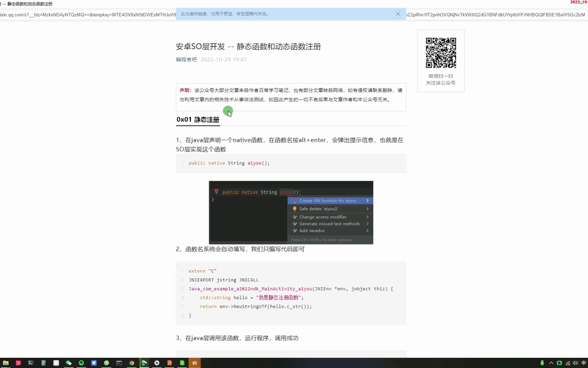Click function name Java_com_example_a2022ndk_MainActivity_aiyou

250,289
